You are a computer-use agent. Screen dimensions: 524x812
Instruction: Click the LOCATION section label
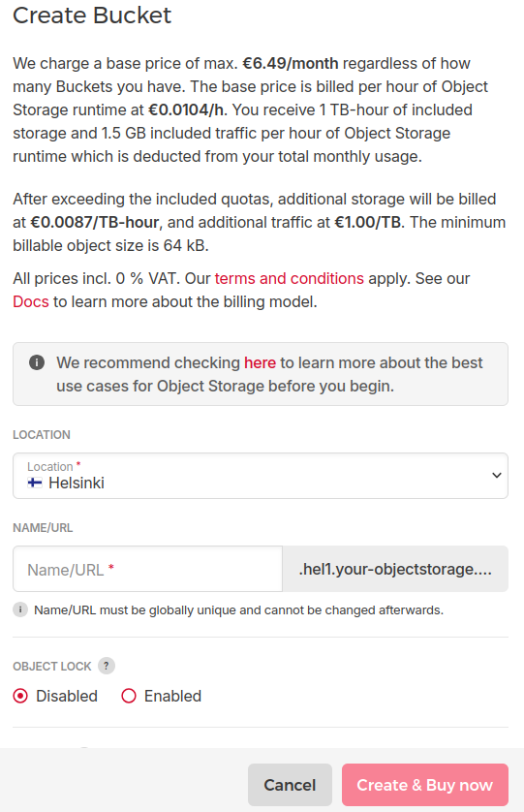point(42,435)
